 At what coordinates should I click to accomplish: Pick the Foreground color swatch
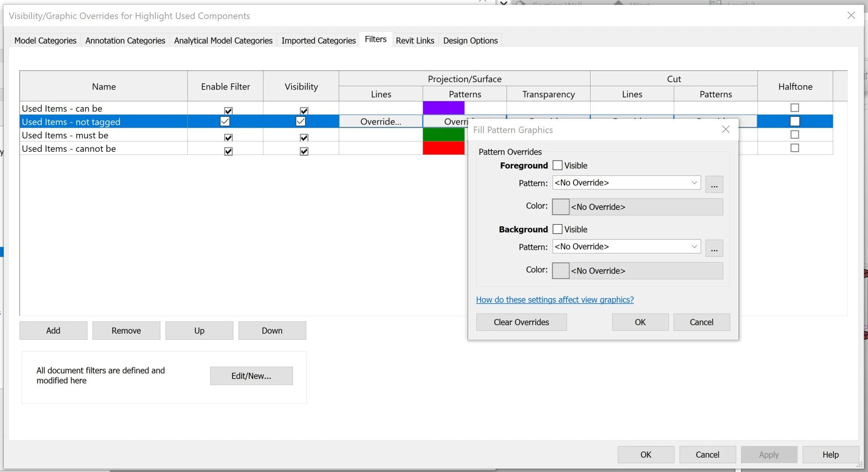(561, 207)
